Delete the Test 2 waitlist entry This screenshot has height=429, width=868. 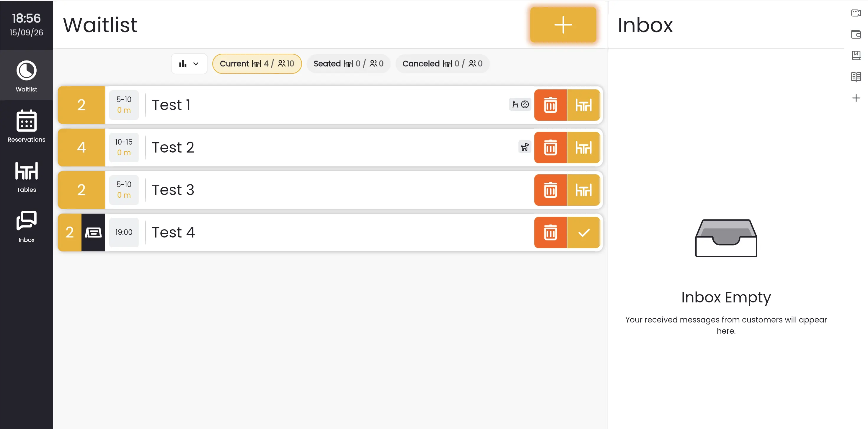tap(550, 148)
